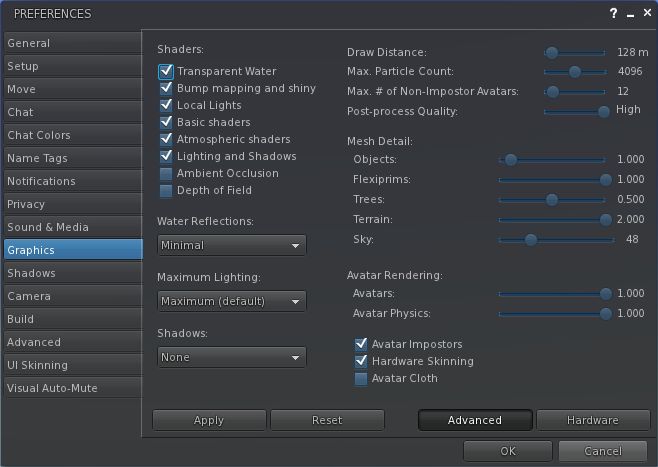
Task: Click the Sky detail slider handle
Action: [x=531, y=240]
